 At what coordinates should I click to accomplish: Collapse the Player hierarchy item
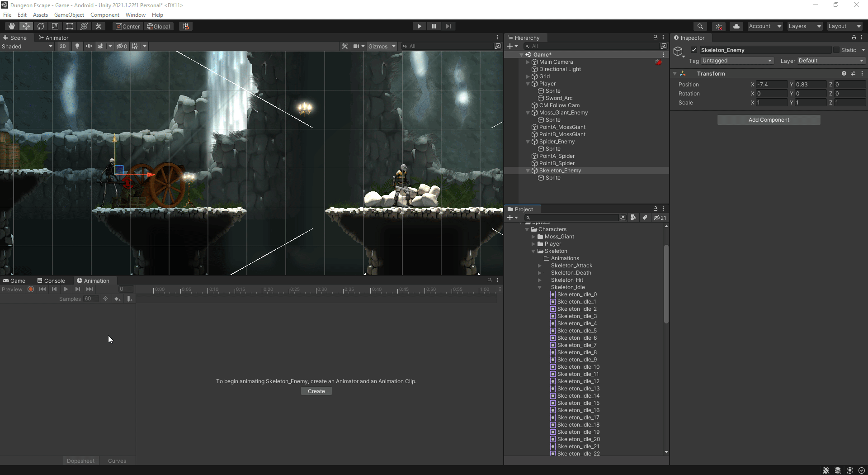(x=528, y=84)
